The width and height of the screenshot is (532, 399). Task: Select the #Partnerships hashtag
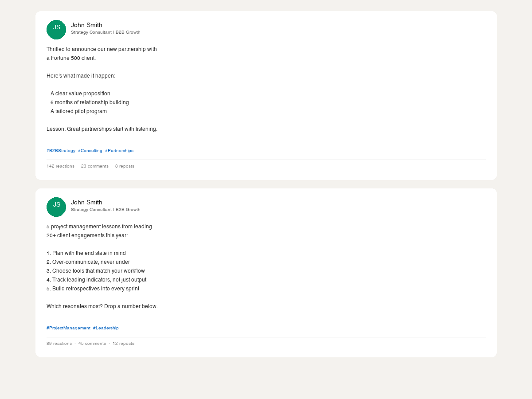[x=119, y=151]
